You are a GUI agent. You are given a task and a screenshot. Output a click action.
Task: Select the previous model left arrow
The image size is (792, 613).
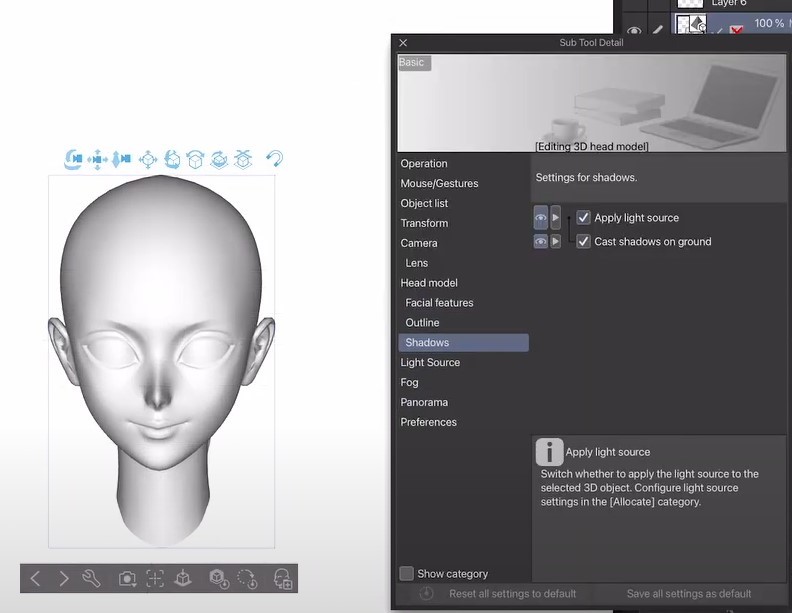(35, 578)
